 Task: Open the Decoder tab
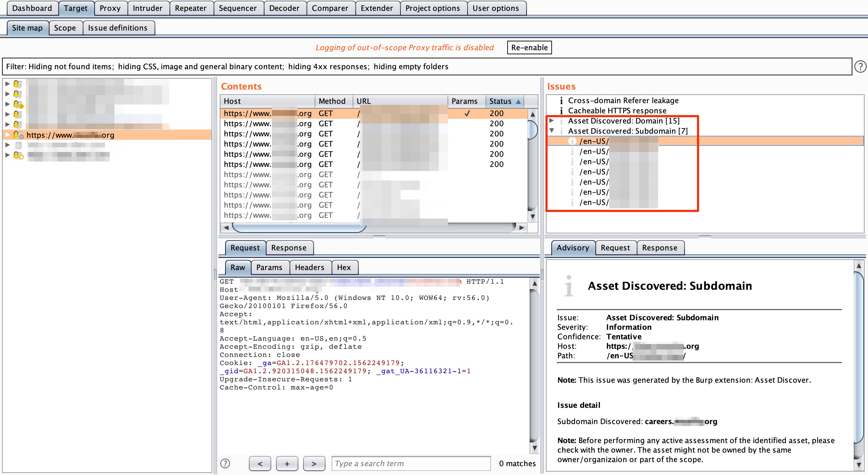pyautogui.click(x=284, y=8)
